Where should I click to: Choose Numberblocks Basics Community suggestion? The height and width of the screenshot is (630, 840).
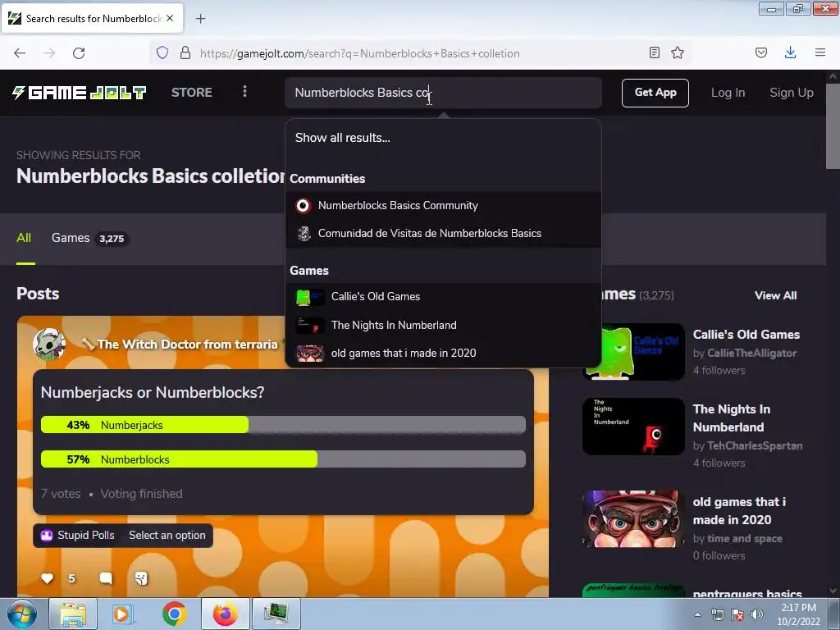[x=443, y=206]
